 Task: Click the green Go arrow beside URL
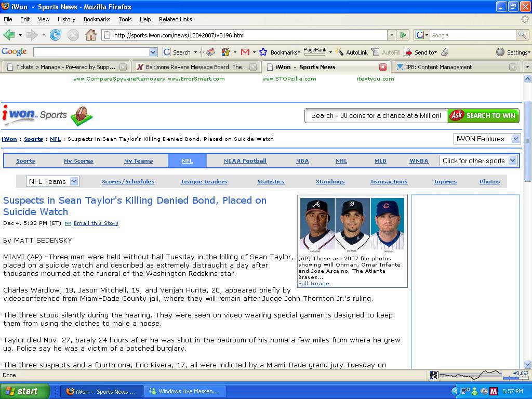pyautogui.click(x=403, y=35)
